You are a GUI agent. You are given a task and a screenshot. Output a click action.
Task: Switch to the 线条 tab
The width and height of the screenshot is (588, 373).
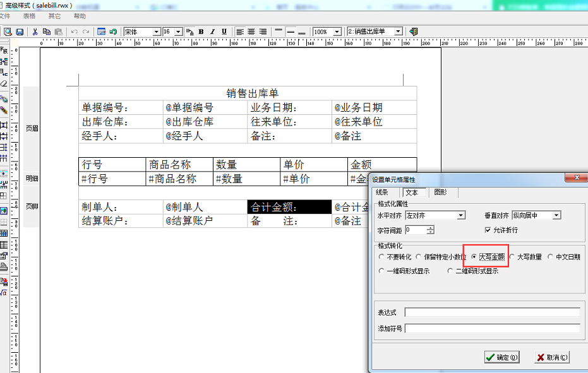point(382,192)
